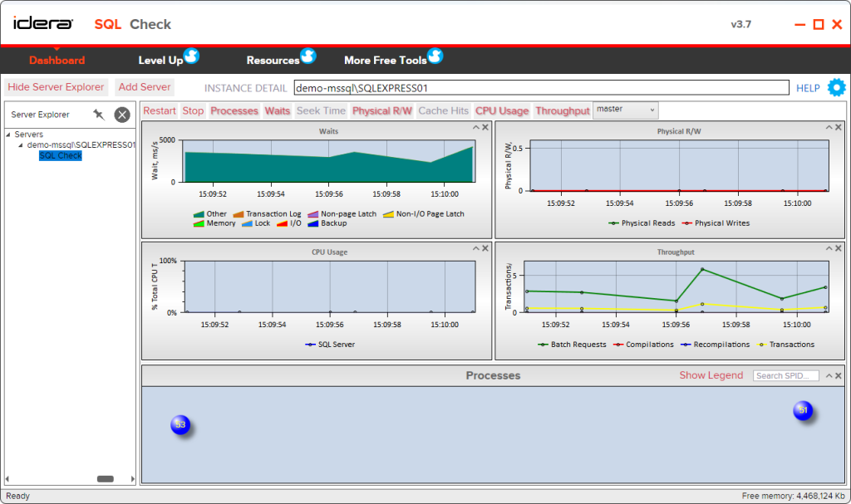
Task: Click Show Legend link in Processes
Action: (711, 375)
